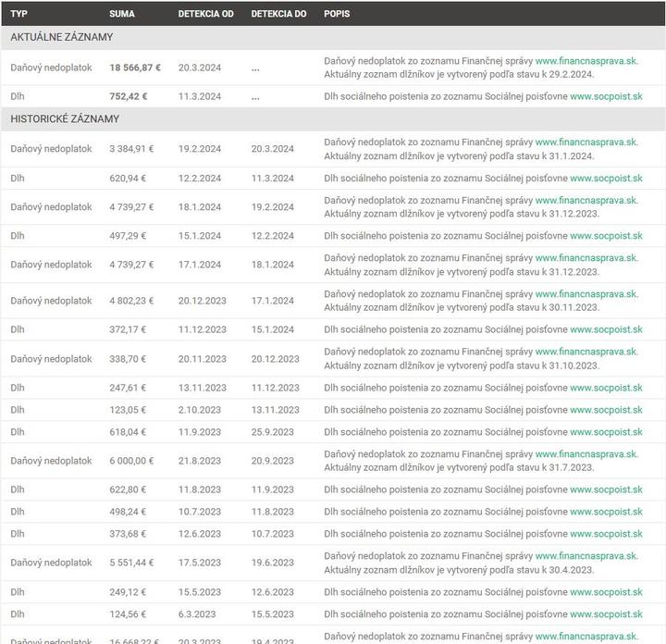The image size is (666, 644).
Task: Click the TYP column header
Action: click(x=19, y=14)
